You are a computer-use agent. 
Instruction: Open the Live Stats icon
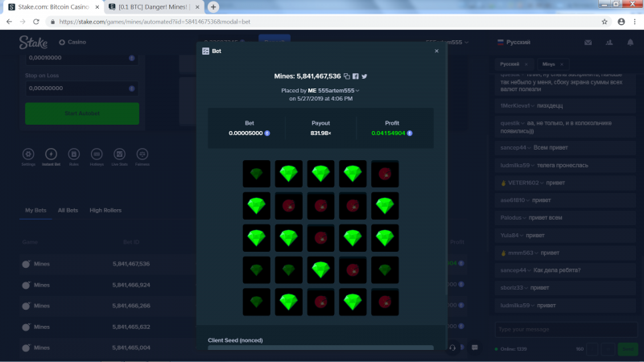[x=119, y=154]
